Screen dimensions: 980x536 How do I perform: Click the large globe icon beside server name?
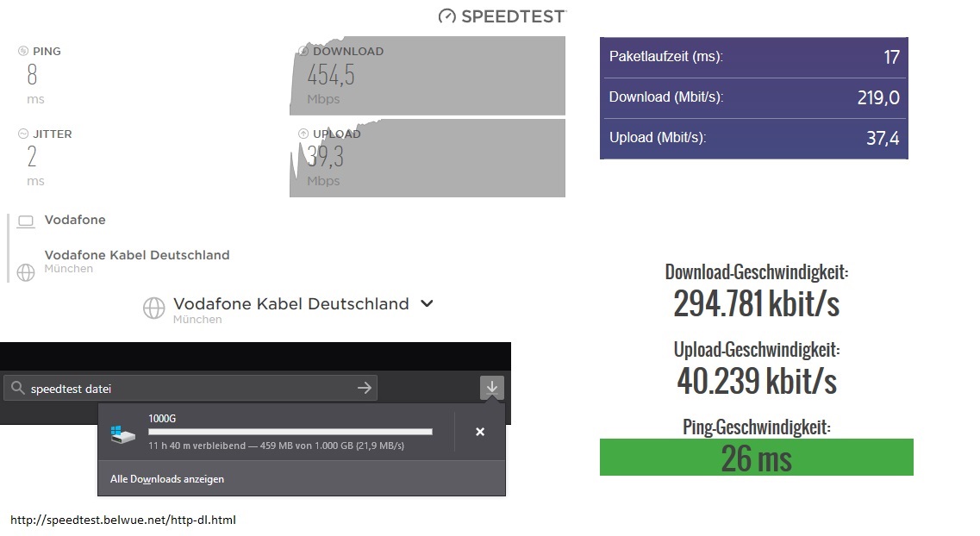pos(153,309)
